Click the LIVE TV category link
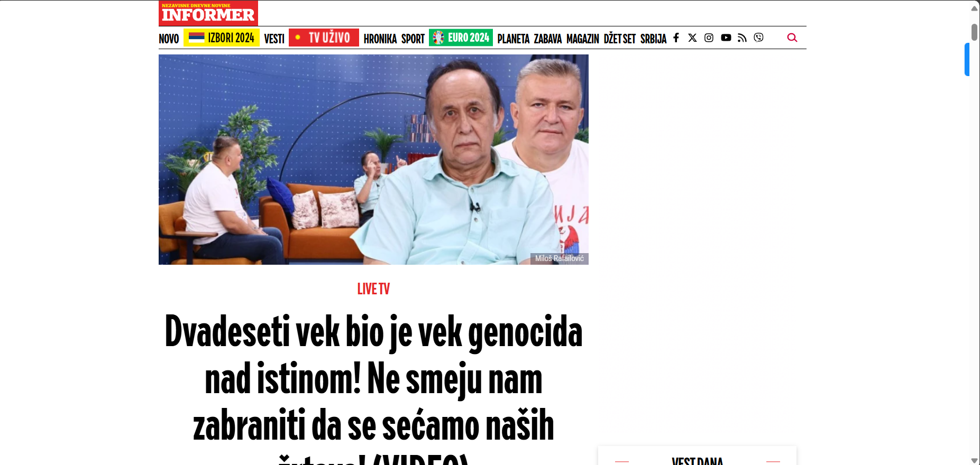Image resolution: width=980 pixels, height=465 pixels. (373, 289)
